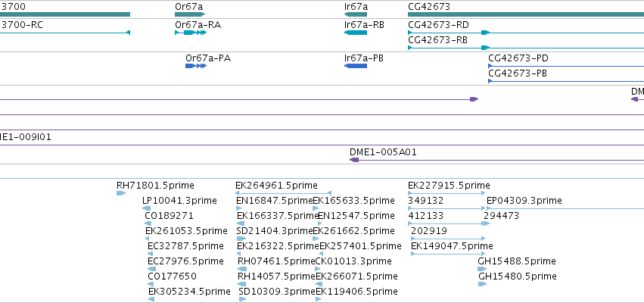Click the Ir67a-PB protein feature
This screenshot has height=303, width=644.
tap(356, 66)
